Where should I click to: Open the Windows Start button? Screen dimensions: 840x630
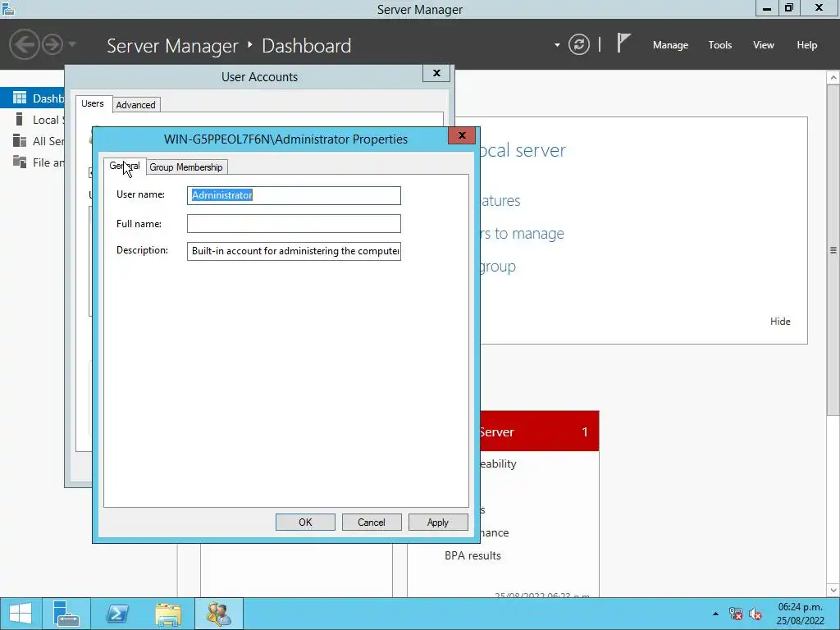pos(21,614)
